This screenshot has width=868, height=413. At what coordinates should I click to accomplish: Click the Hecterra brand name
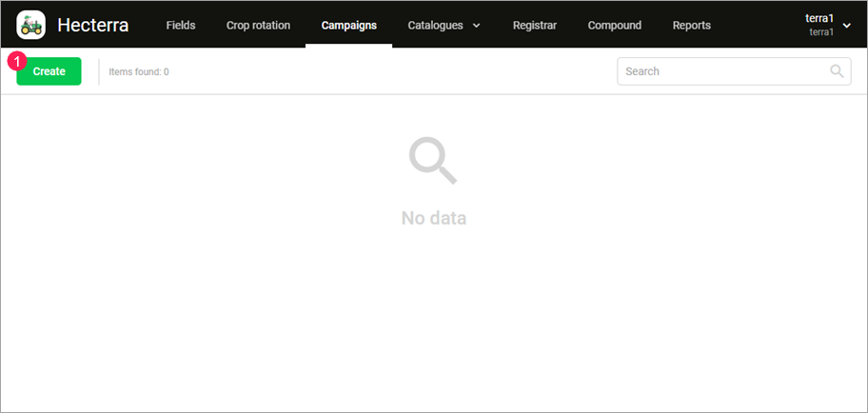click(93, 25)
